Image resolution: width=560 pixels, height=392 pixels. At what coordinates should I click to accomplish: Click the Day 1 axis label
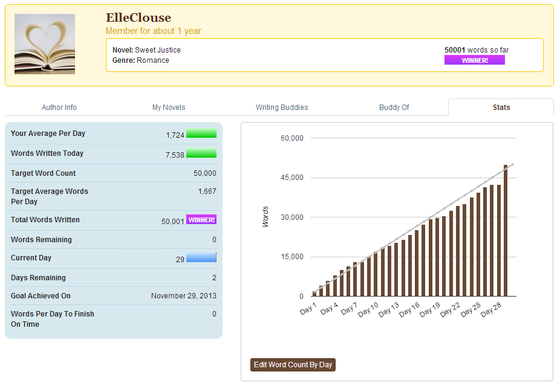point(307,308)
